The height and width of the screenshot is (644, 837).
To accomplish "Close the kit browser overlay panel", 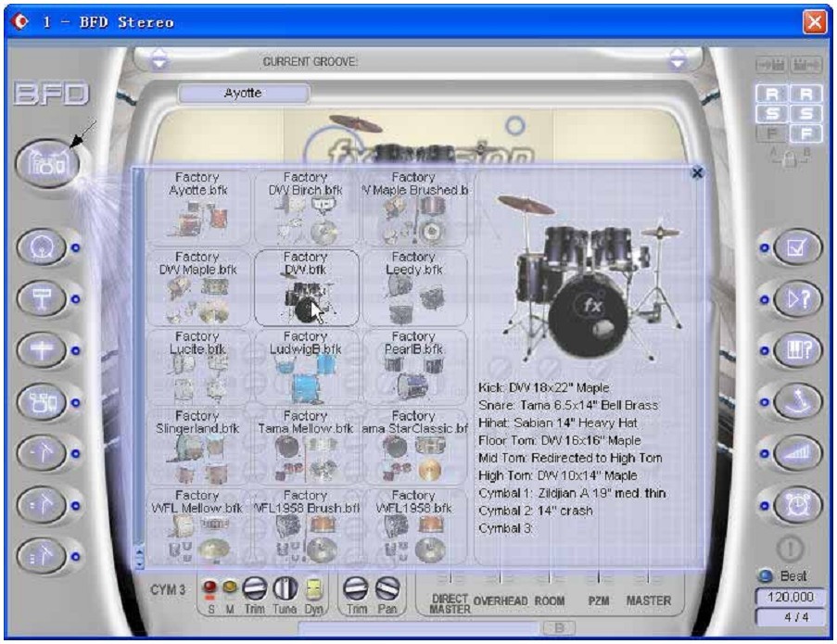I will [x=697, y=172].
